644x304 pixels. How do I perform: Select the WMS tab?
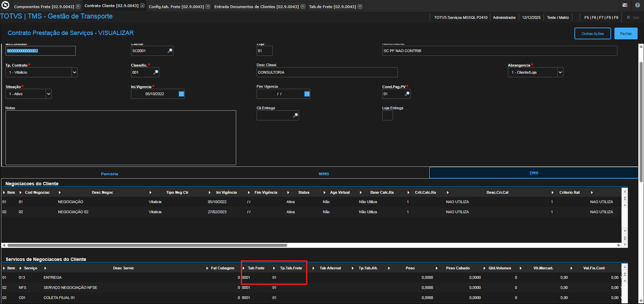(x=324, y=174)
